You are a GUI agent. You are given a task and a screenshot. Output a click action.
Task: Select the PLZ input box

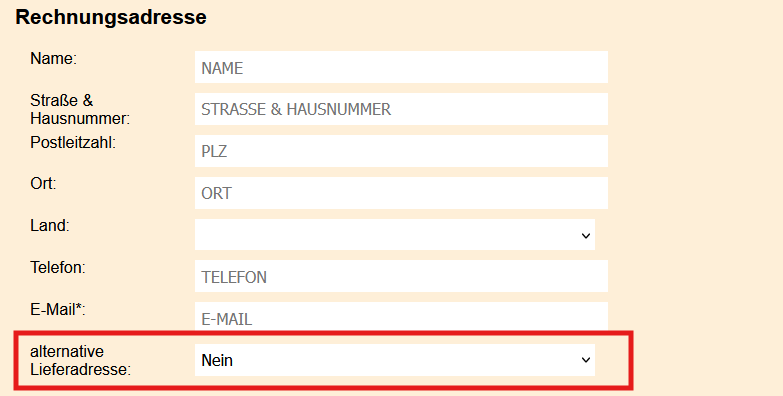point(401,151)
